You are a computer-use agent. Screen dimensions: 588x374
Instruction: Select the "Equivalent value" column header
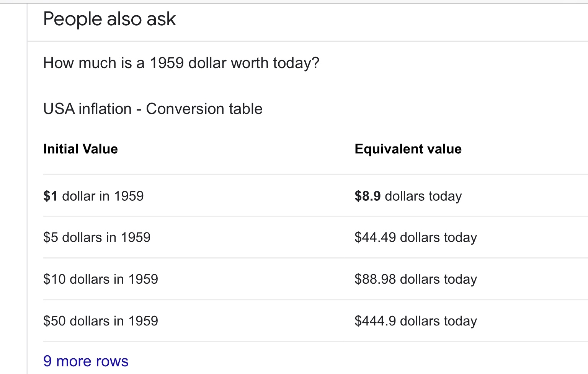tap(408, 149)
